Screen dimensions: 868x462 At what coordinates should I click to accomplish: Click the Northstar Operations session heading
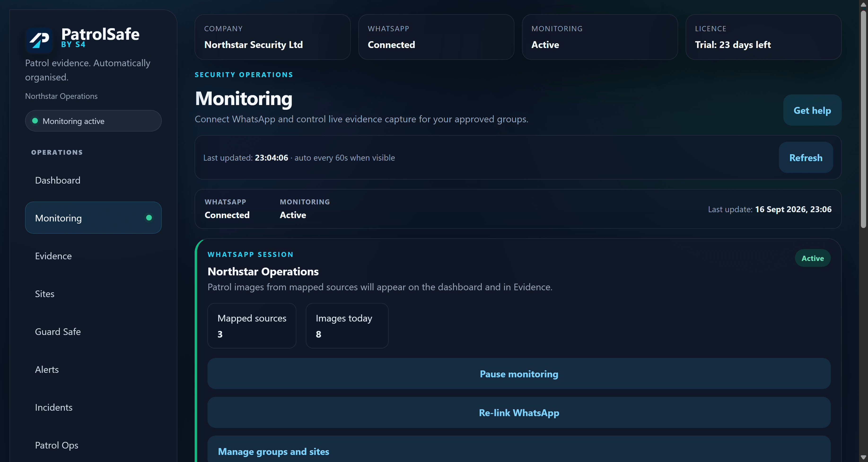pos(263,271)
